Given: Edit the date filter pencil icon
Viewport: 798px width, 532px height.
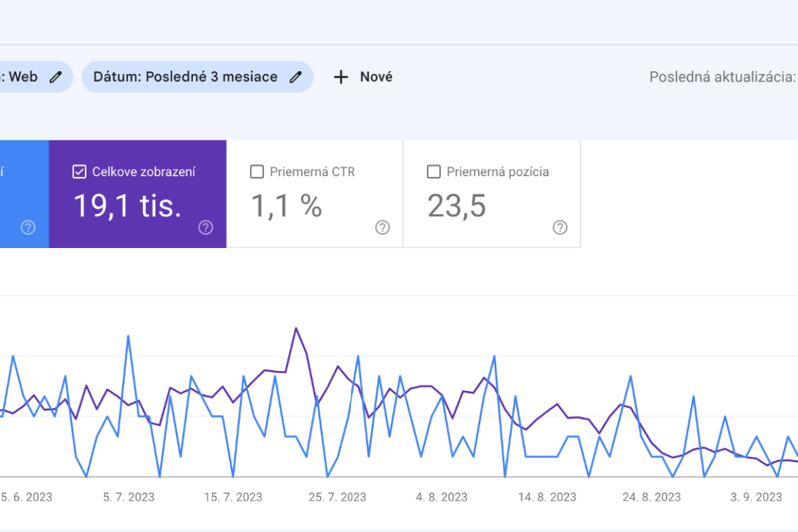Looking at the screenshot, I should click(296, 77).
